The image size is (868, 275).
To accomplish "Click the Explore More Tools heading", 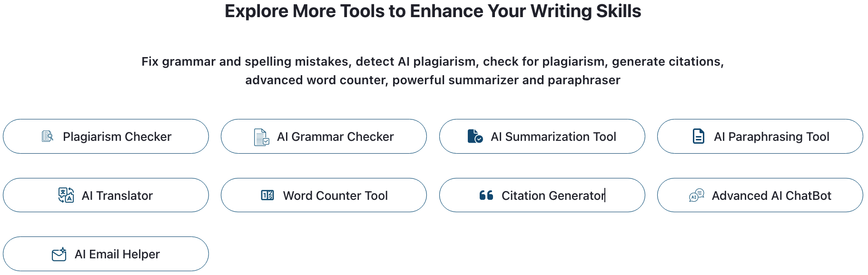I will click(x=433, y=11).
